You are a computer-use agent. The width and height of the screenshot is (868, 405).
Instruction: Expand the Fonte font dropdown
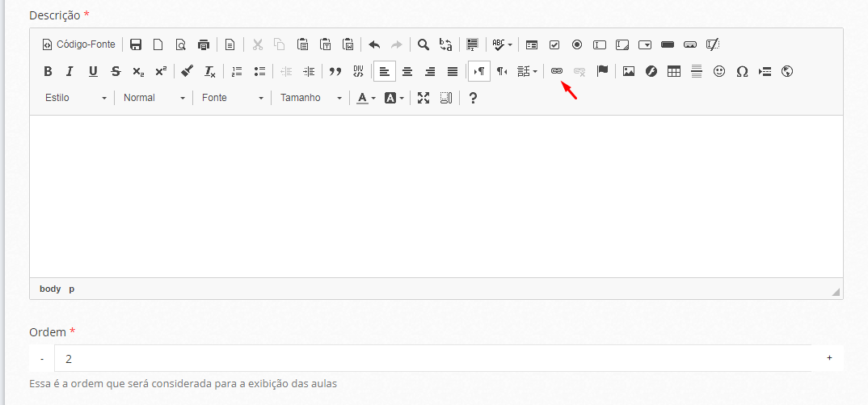(232, 98)
